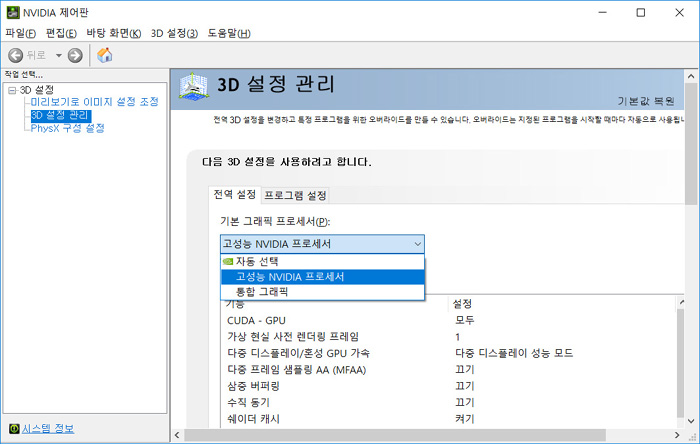Click the 3D settings header cube icon
700x444 pixels.
[194, 87]
